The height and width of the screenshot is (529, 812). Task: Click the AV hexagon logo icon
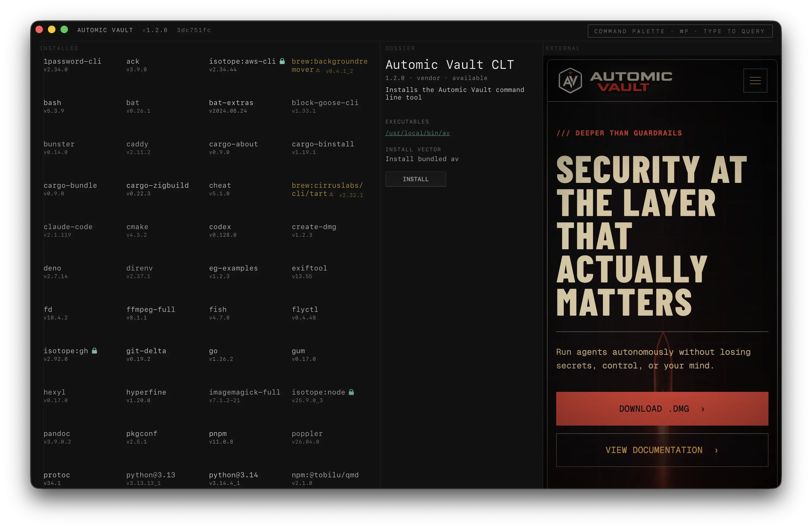coord(570,81)
